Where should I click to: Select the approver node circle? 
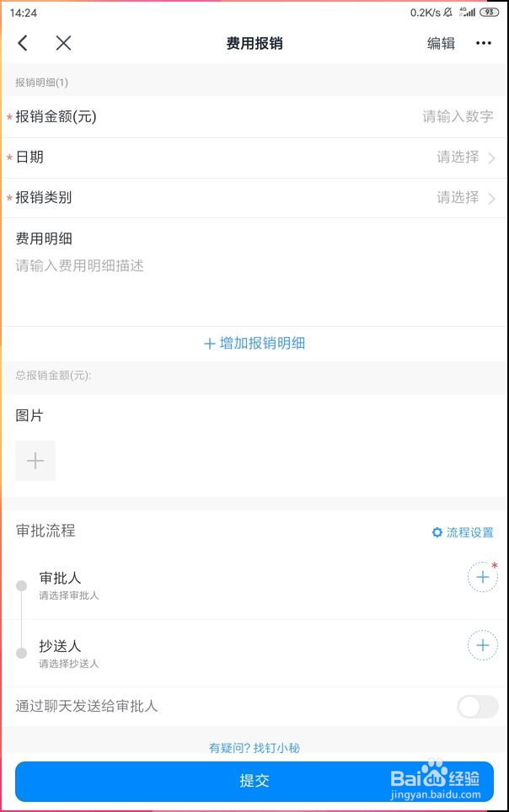(x=24, y=585)
